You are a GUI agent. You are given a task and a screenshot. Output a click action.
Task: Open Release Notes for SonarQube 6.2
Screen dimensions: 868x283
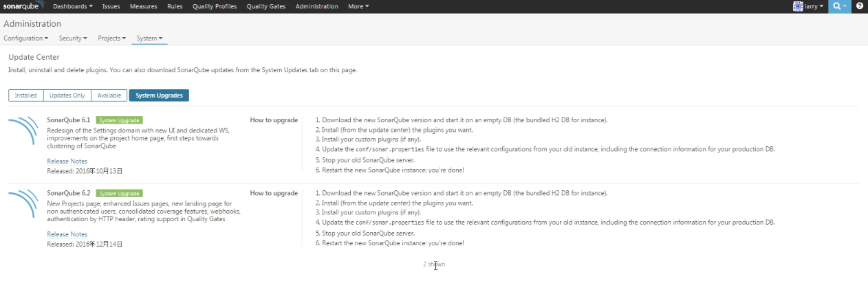click(67, 234)
